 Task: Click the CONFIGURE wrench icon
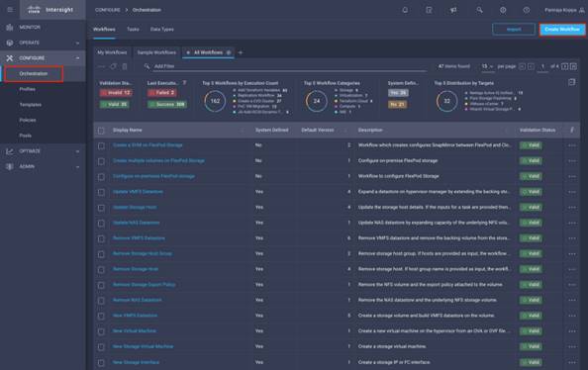[x=10, y=58]
